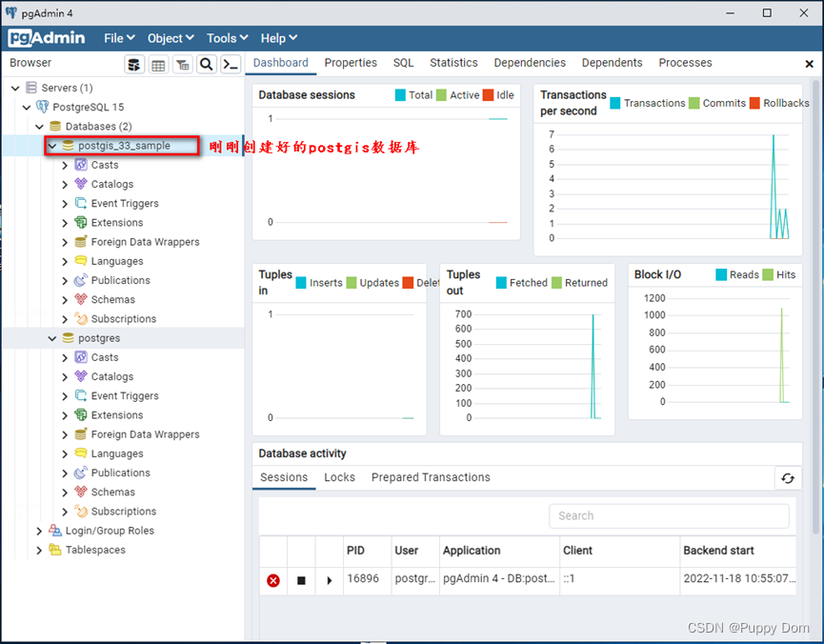Open the Help menu

279,38
